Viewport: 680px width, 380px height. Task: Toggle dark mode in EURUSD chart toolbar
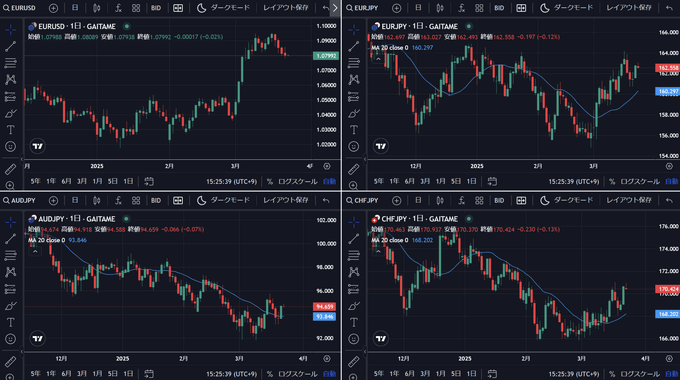tap(224, 8)
